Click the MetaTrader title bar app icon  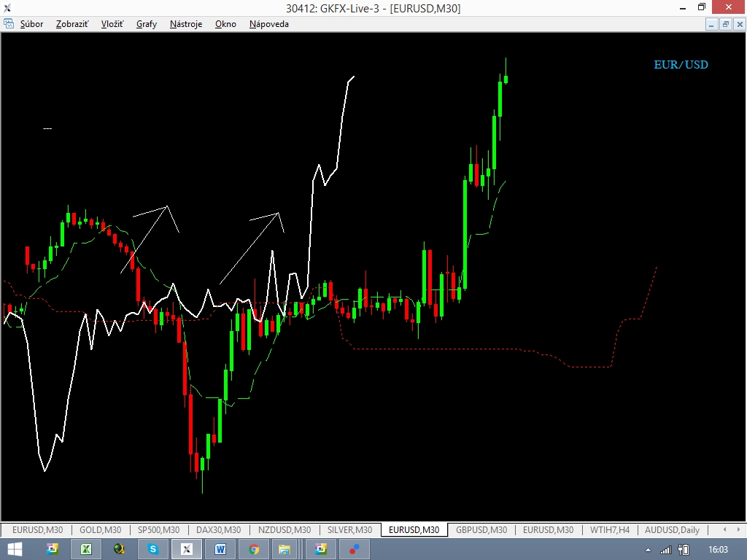tap(7, 8)
